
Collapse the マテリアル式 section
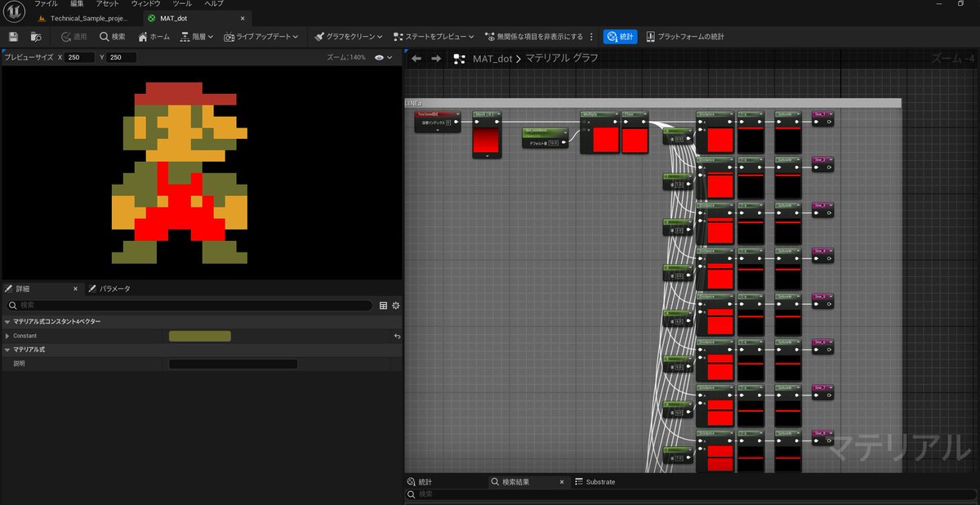(x=7, y=350)
